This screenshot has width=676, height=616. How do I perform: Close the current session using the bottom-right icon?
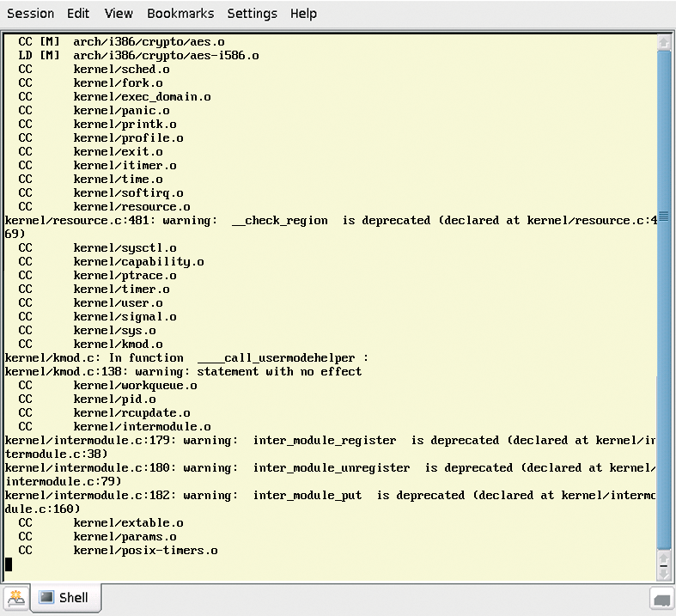pyautogui.click(x=661, y=599)
